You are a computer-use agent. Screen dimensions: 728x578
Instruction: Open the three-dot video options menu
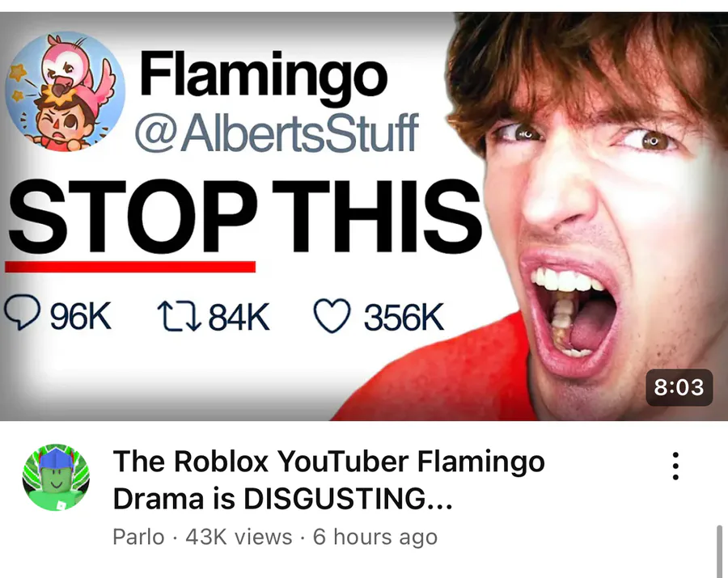[675, 466]
